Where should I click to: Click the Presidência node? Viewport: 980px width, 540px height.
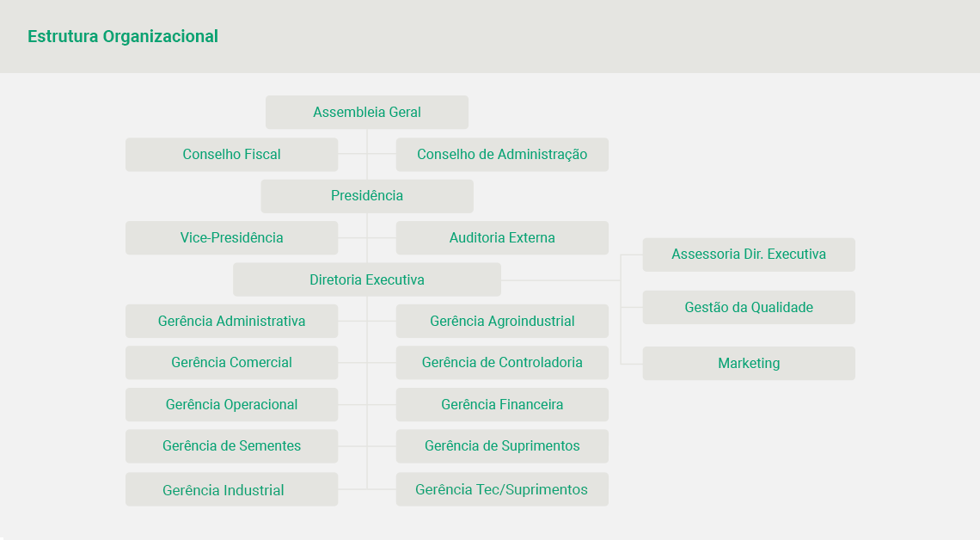click(367, 196)
